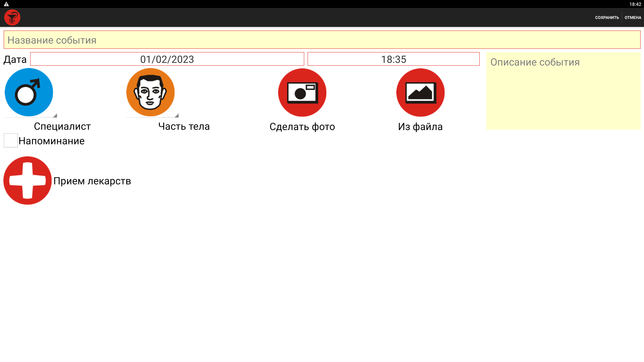Click the warning triangle in status bar
The height and width of the screenshot is (362, 644).
(6, 4)
